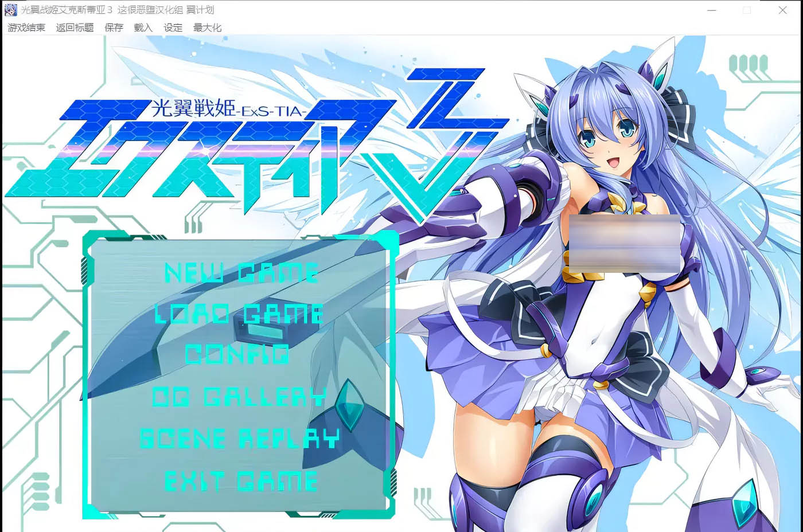The width and height of the screenshot is (803, 532).
Task: Click the game app icon in title bar
Action: click(10, 10)
